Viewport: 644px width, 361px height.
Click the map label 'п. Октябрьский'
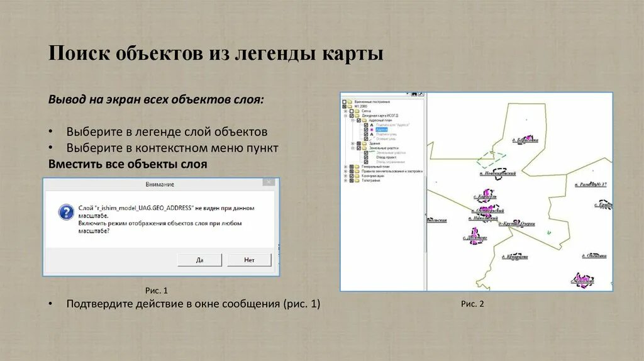tap(487, 211)
